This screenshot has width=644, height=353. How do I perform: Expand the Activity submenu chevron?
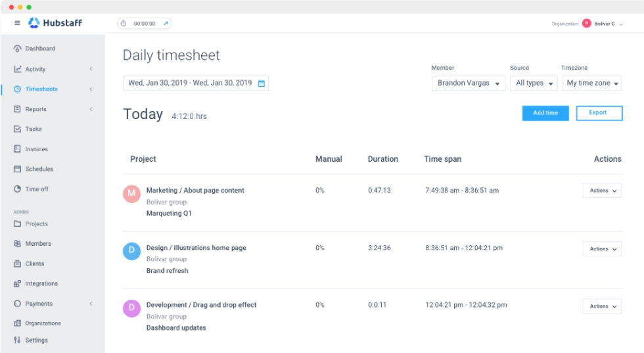91,69
